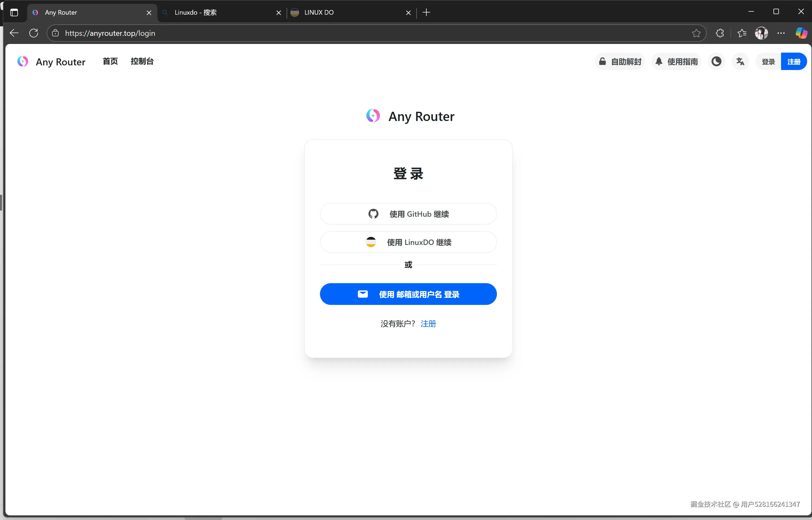The width and height of the screenshot is (812, 520).
Task: Open the favorites list icon
Action: coord(742,33)
